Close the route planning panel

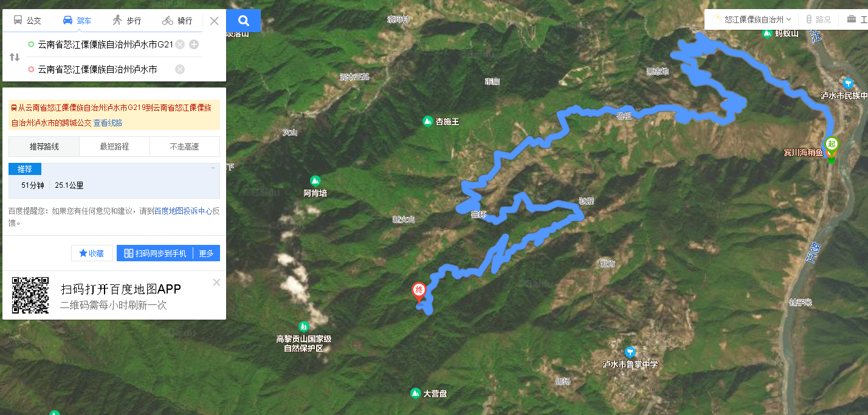214,21
